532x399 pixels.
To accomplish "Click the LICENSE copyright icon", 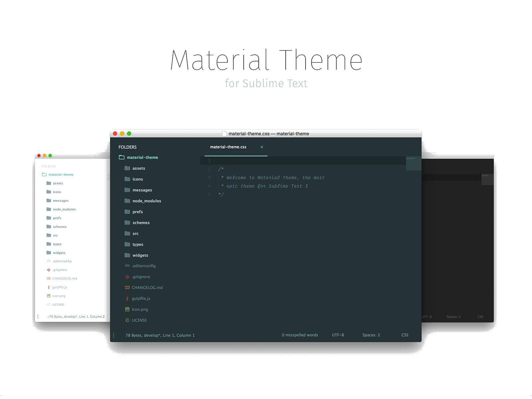I will (x=127, y=320).
